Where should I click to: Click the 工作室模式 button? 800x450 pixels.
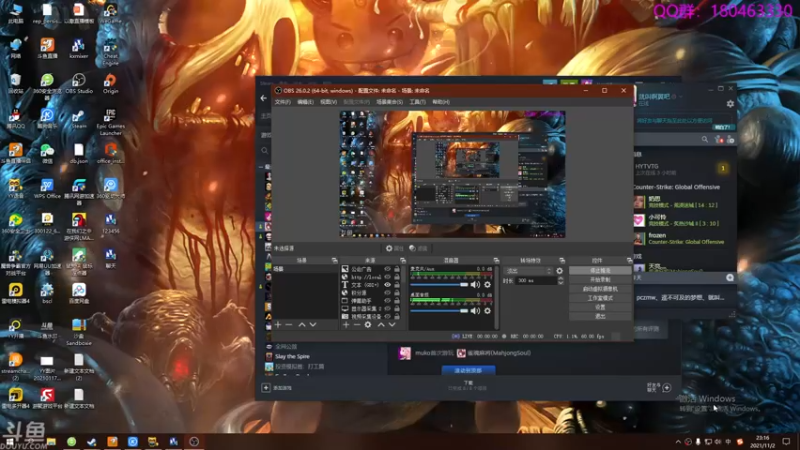tap(600, 298)
